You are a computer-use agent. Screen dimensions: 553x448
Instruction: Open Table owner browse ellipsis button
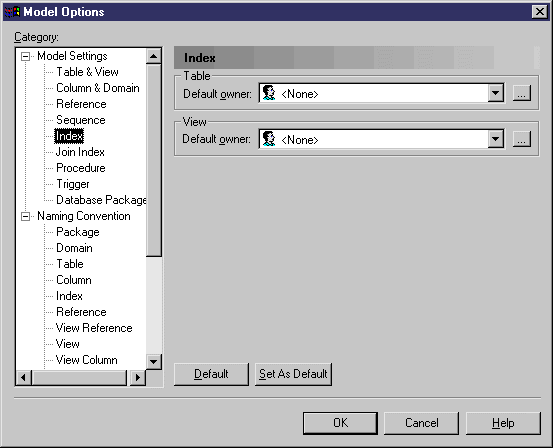pos(522,93)
